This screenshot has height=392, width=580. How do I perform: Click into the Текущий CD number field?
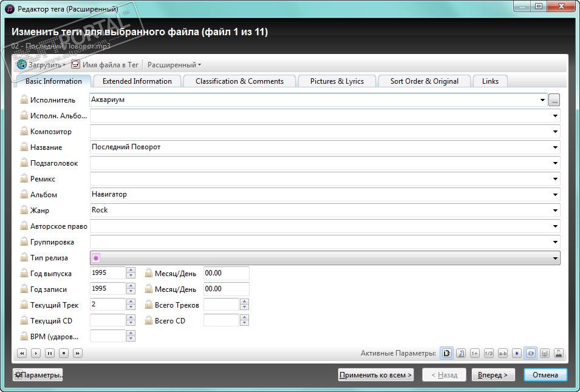click(x=107, y=320)
